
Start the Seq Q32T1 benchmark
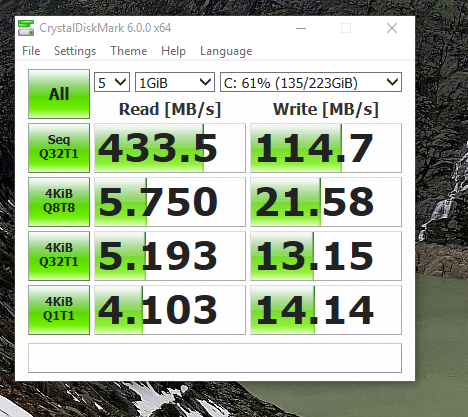tap(59, 148)
